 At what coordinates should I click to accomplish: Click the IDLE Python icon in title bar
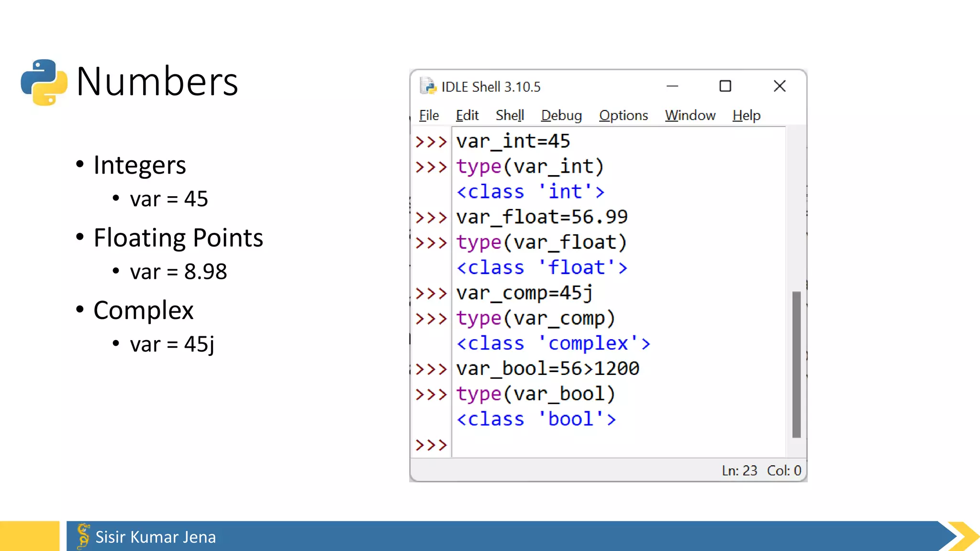point(428,86)
